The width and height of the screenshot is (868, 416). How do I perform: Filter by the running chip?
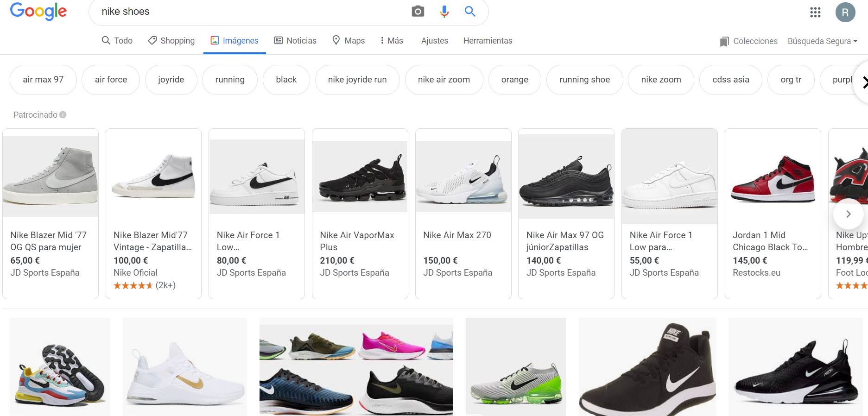(x=230, y=80)
